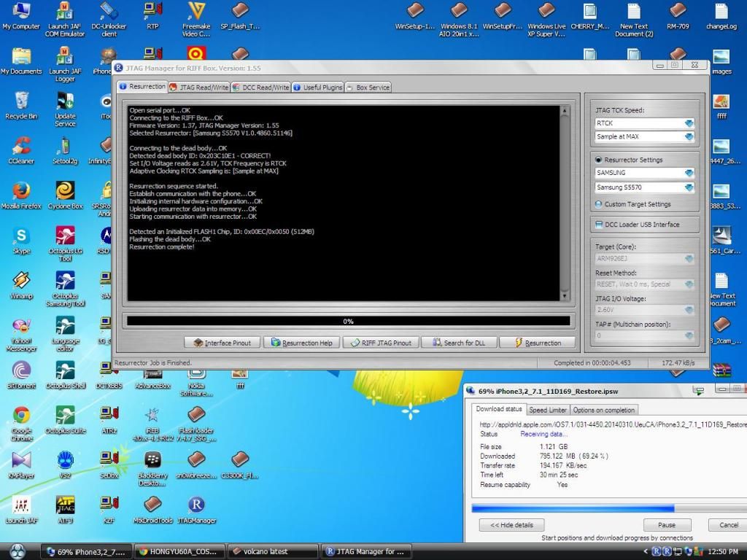
Task: Switch to the volcano latest taskbar item
Action: tap(273, 551)
